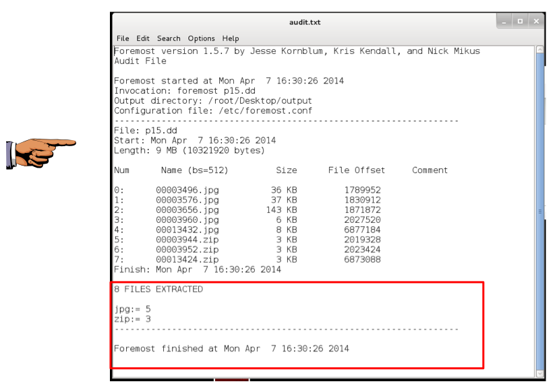Click on 00003944.zip file name

187,240
